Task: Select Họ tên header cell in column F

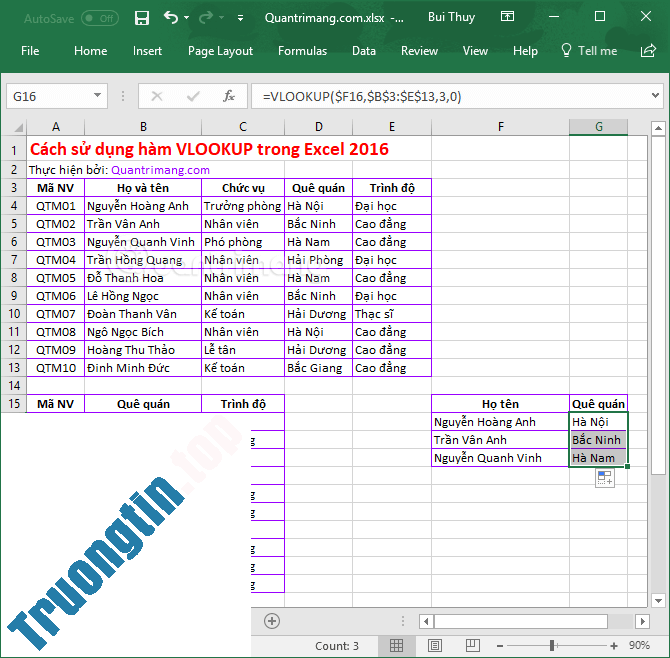Action: [500, 404]
